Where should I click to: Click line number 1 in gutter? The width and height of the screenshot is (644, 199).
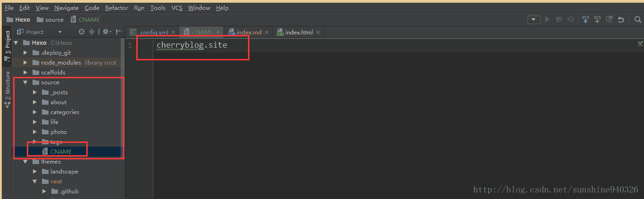pyautogui.click(x=130, y=45)
